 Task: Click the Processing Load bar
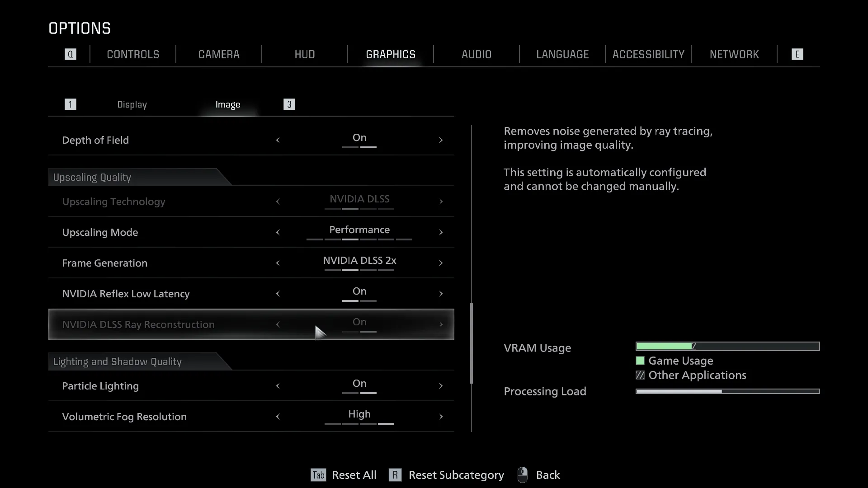pyautogui.click(x=727, y=391)
